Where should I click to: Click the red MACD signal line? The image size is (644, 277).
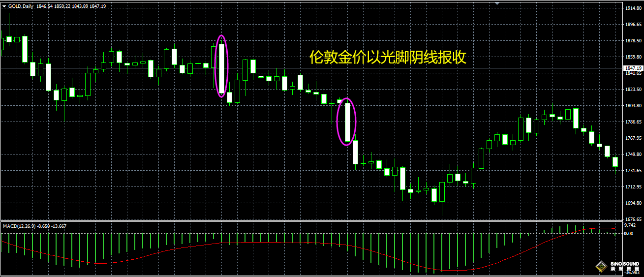(246, 243)
